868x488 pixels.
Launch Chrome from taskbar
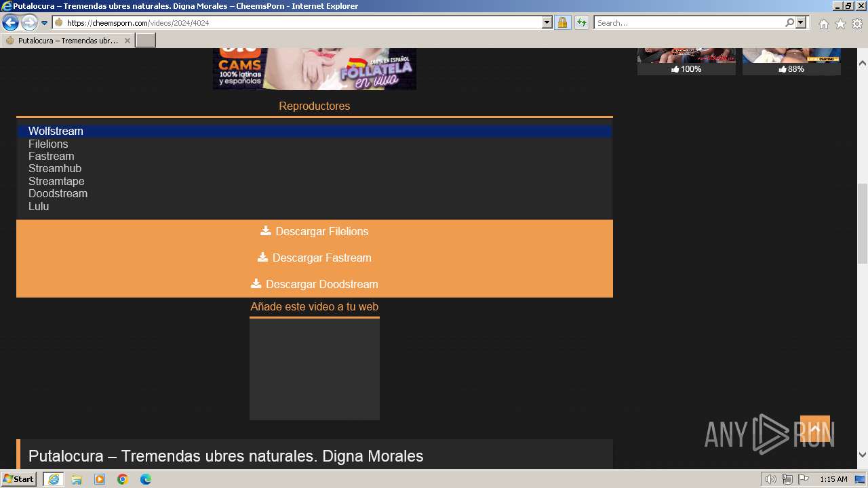[123, 479]
